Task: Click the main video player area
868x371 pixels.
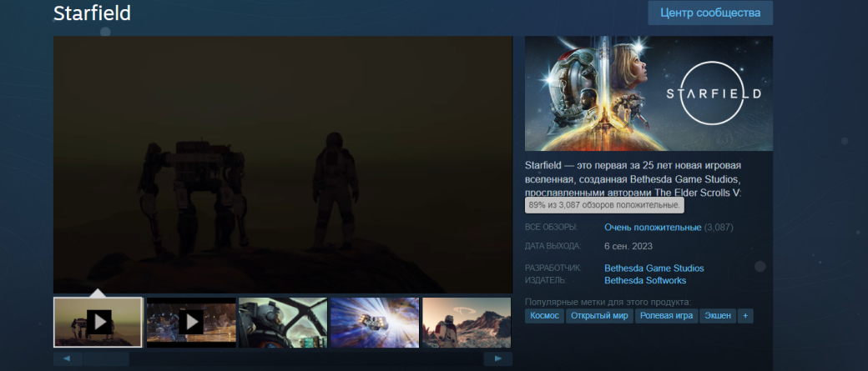Action: (x=283, y=165)
